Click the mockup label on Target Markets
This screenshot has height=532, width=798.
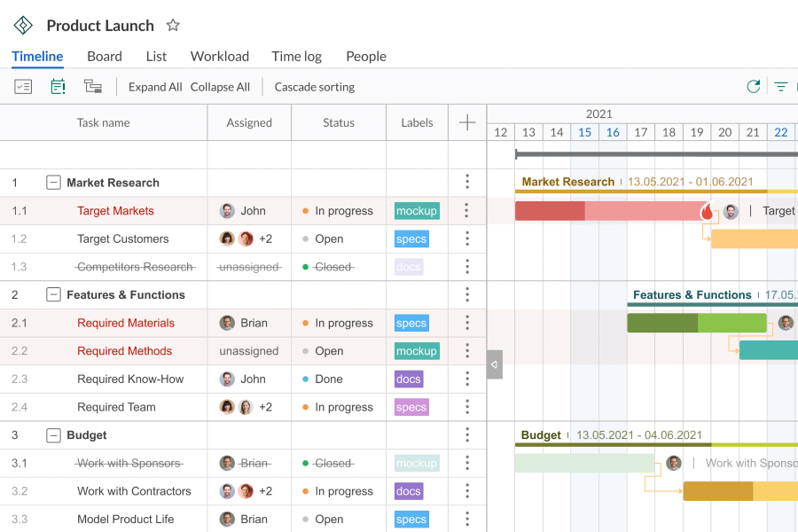(x=417, y=211)
